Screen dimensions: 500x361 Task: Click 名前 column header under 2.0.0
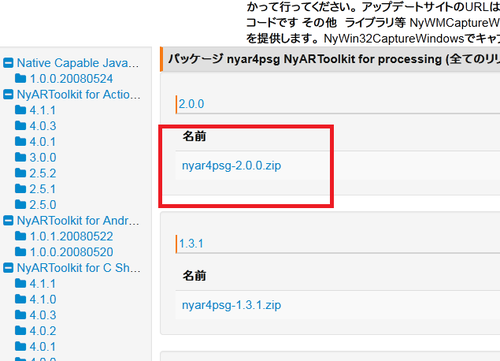(x=194, y=136)
